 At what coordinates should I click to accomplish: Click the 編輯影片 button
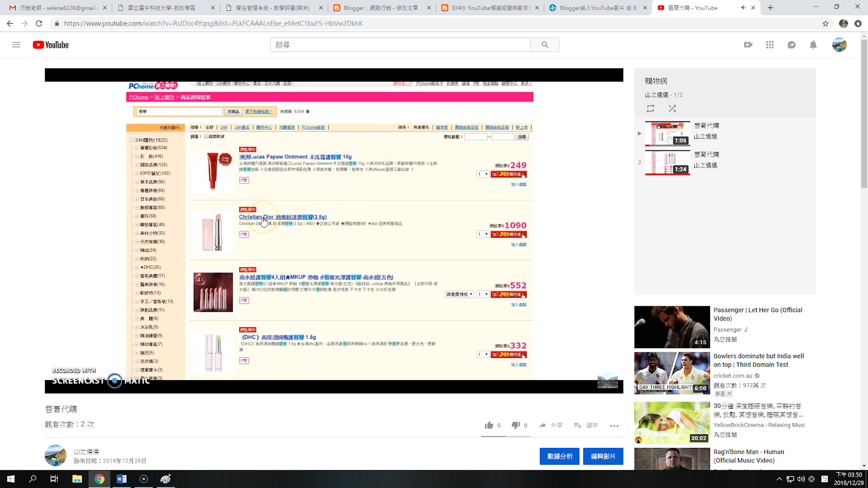[x=603, y=457]
